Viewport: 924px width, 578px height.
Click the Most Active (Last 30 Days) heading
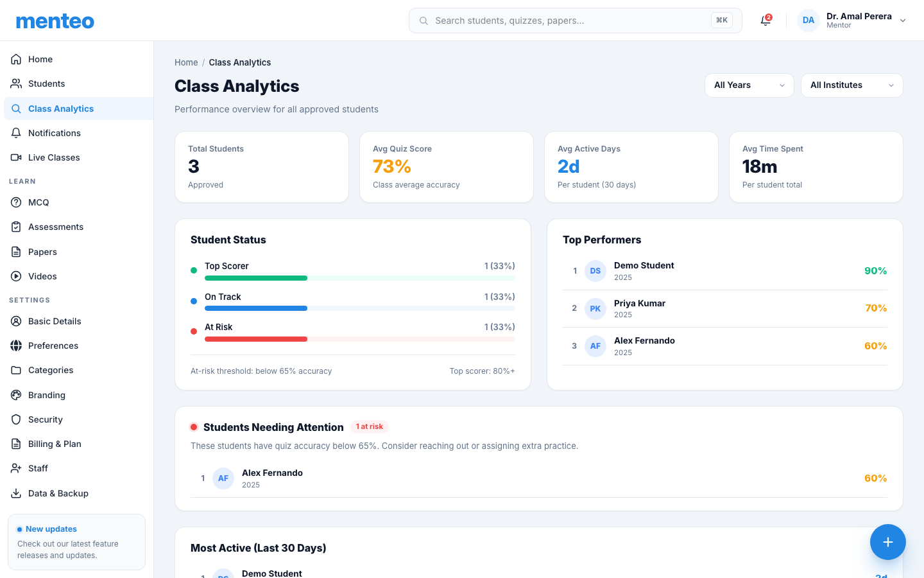tap(259, 548)
